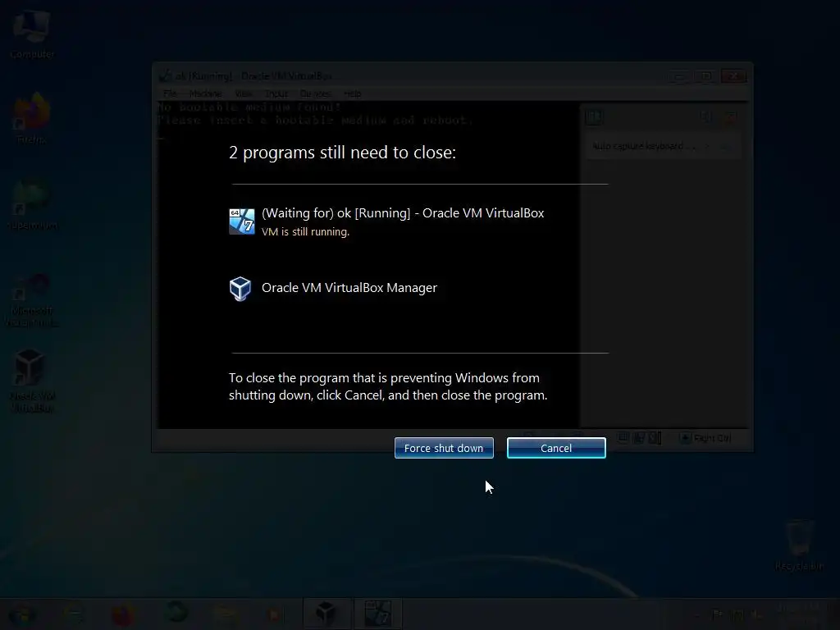Open the View menu in the VirtualBox window

coord(243,94)
